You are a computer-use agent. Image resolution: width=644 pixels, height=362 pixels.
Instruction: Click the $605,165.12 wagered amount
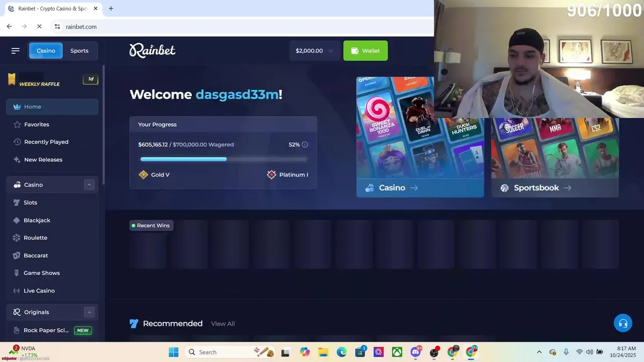click(x=153, y=144)
